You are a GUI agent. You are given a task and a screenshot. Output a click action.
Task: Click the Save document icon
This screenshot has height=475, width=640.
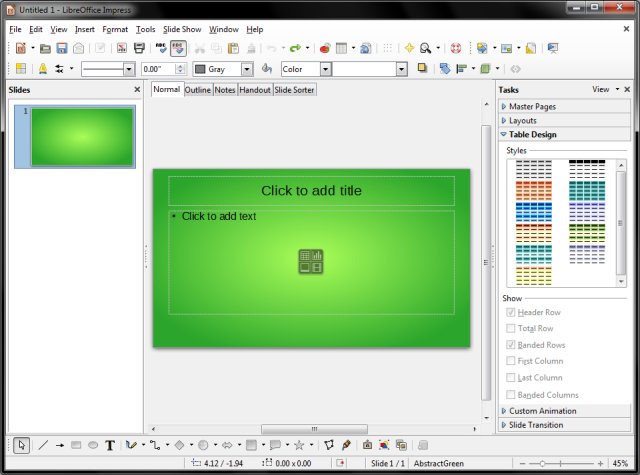coord(62,48)
